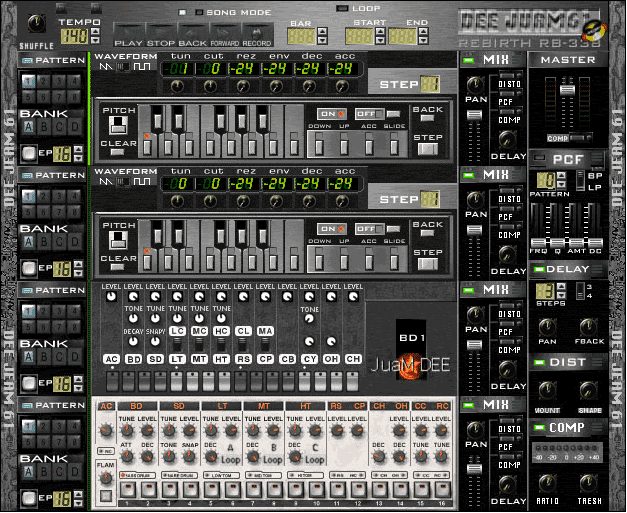Raise the loop START value with up arrow

(380, 32)
